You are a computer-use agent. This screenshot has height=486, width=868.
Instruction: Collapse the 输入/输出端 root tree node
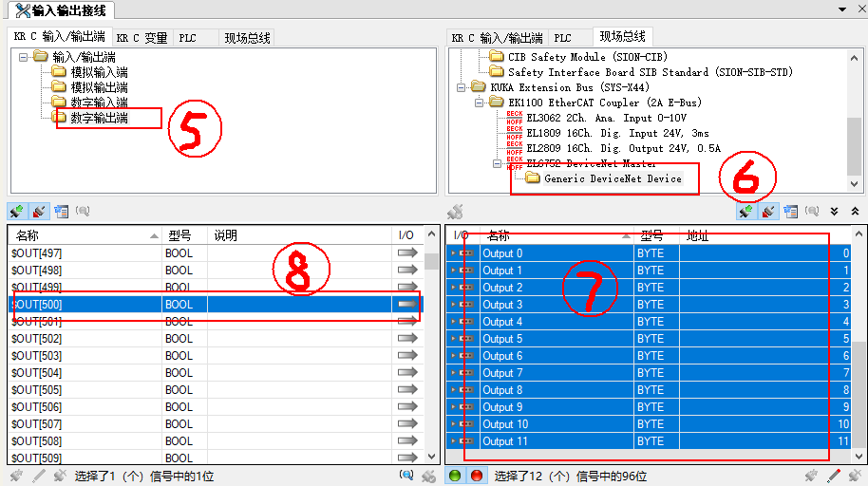click(23, 57)
